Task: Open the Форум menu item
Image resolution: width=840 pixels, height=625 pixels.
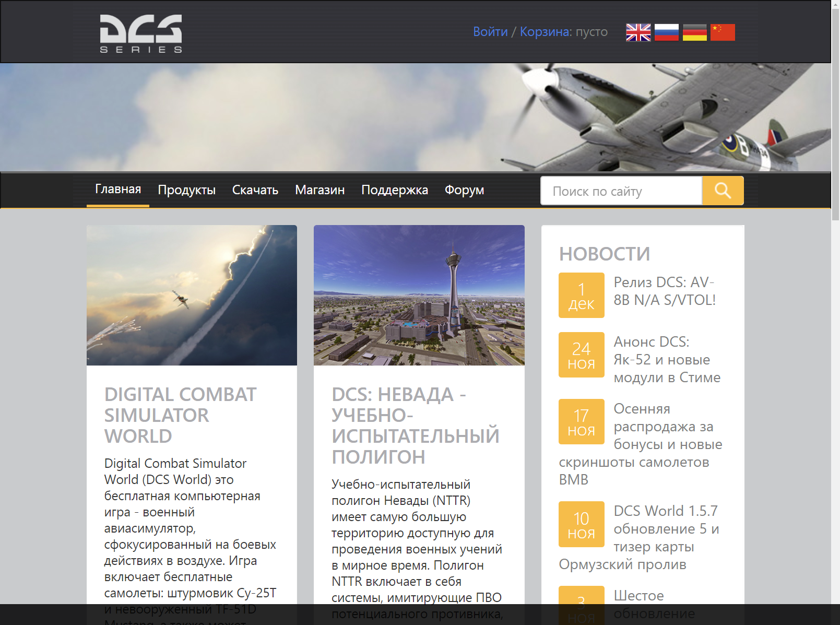Action: pos(465,190)
